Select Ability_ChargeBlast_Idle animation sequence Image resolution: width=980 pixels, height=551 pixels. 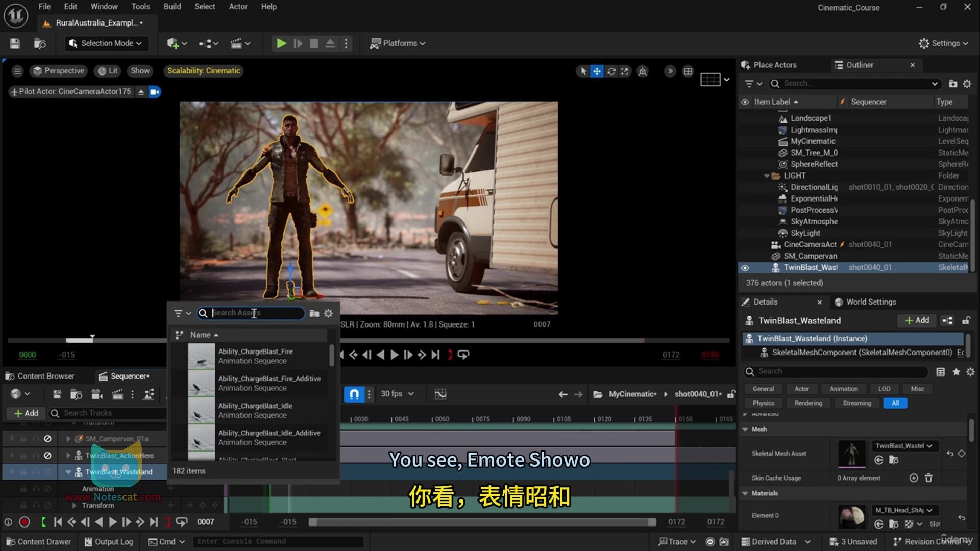click(255, 410)
